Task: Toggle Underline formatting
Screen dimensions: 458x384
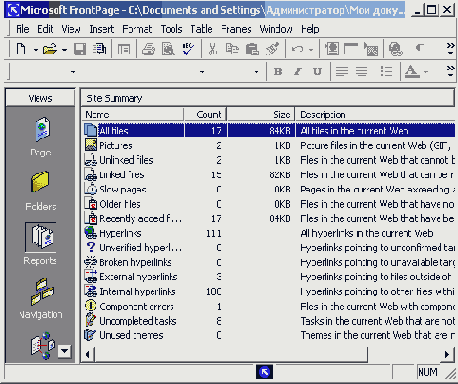Action: [317, 71]
